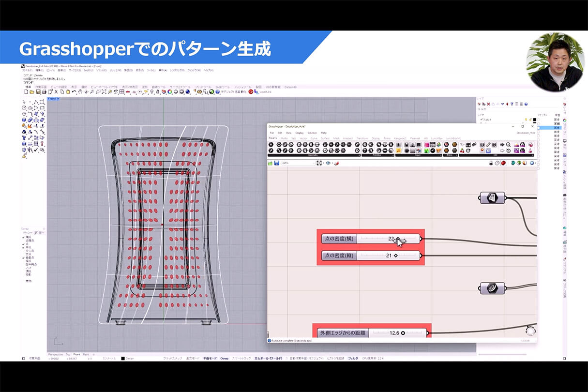
Task: Select the sketch pencil icon in Grasshopper toolbar
Action: point(336,163)
